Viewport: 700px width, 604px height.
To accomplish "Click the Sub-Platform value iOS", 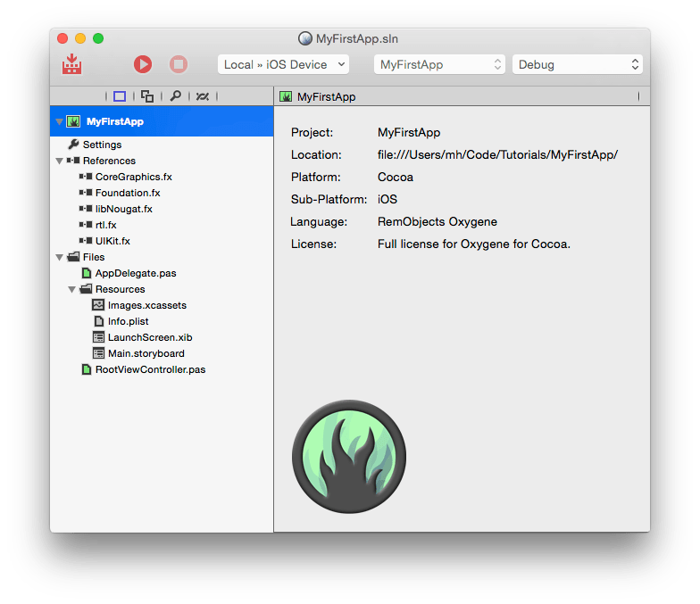I will pos(387,200).
